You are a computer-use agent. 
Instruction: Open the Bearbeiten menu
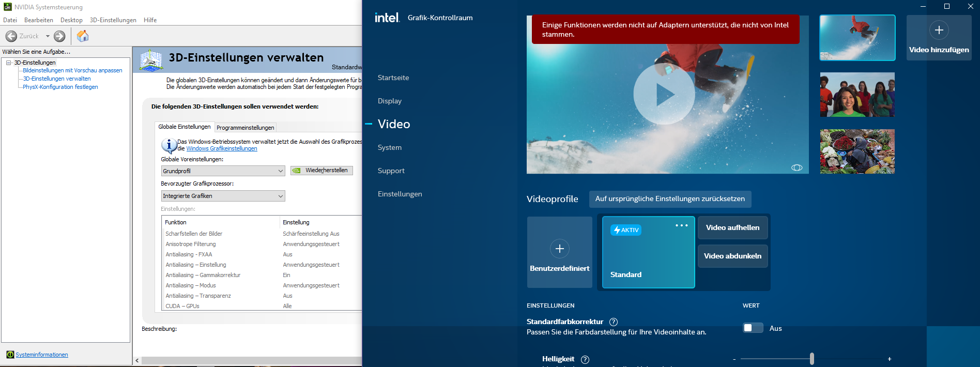coord(39,20)
